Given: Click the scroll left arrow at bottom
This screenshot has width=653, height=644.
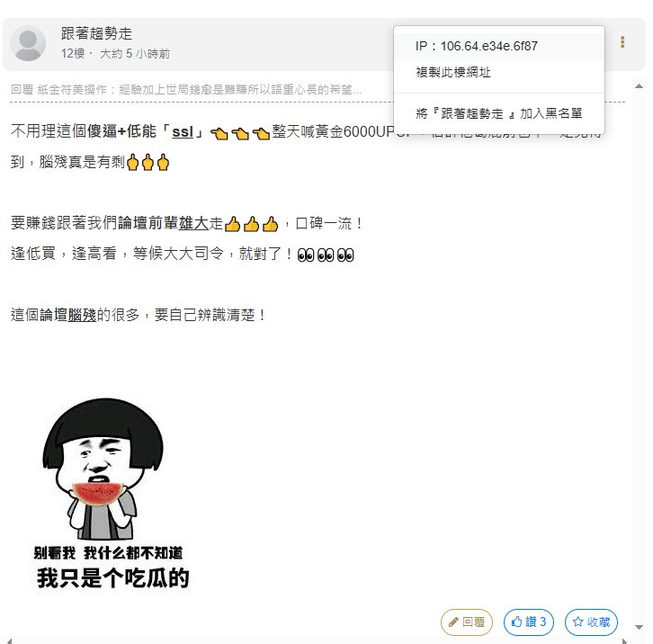Looking at the screenshot, I should pyautogui.click(x=9, y=640).
